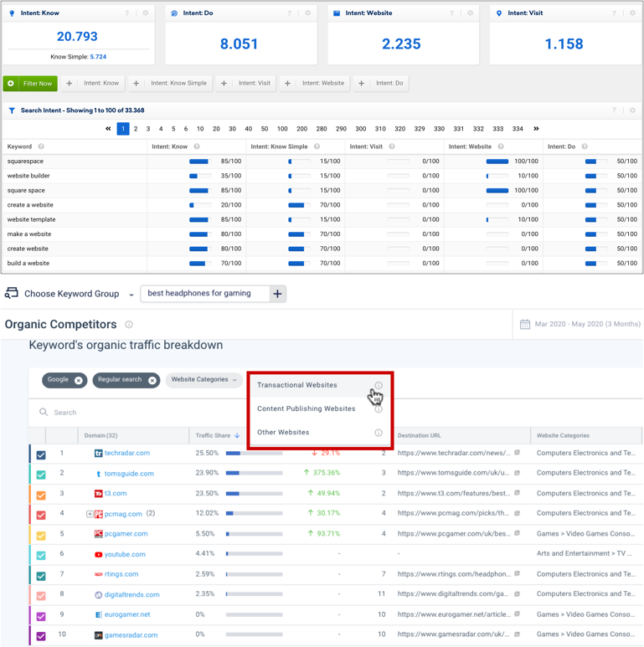The height and width of the screenshot is (647, 644).
Task: Click help icon next to Intent: Do column
Action: click(585, 146)
